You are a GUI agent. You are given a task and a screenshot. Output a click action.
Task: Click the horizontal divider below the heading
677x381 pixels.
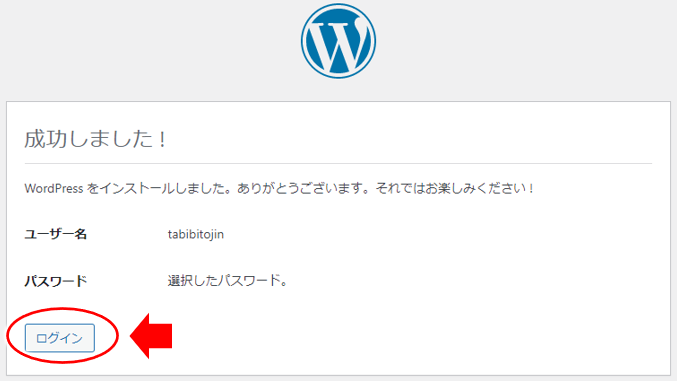(338, 164)
